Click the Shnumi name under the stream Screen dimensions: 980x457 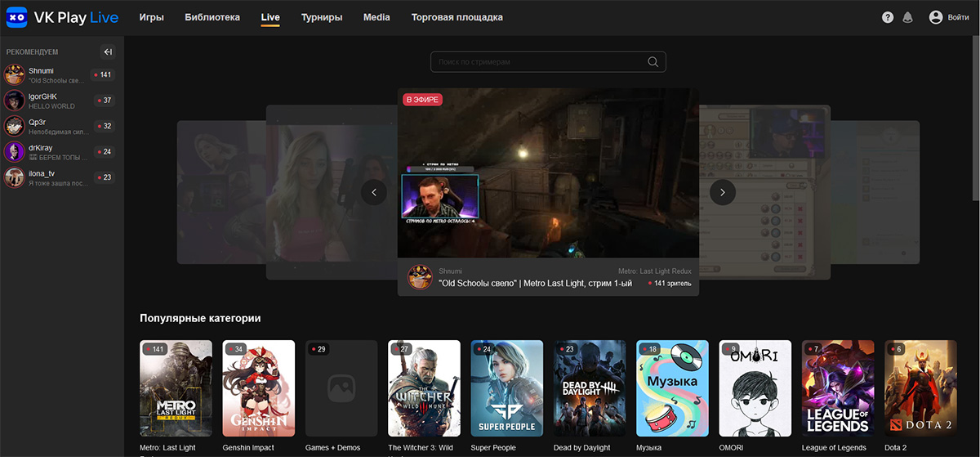(x=450, y=270)
